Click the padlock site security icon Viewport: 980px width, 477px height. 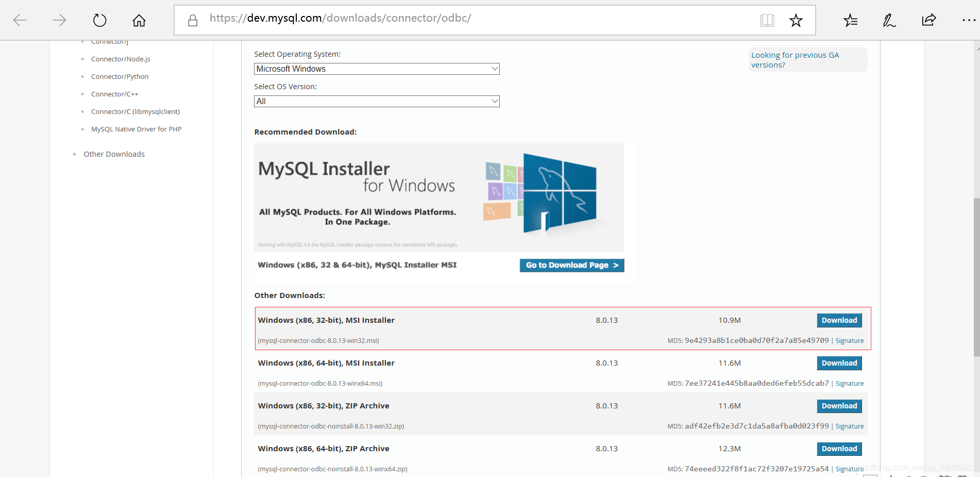(x=193, y=20)
